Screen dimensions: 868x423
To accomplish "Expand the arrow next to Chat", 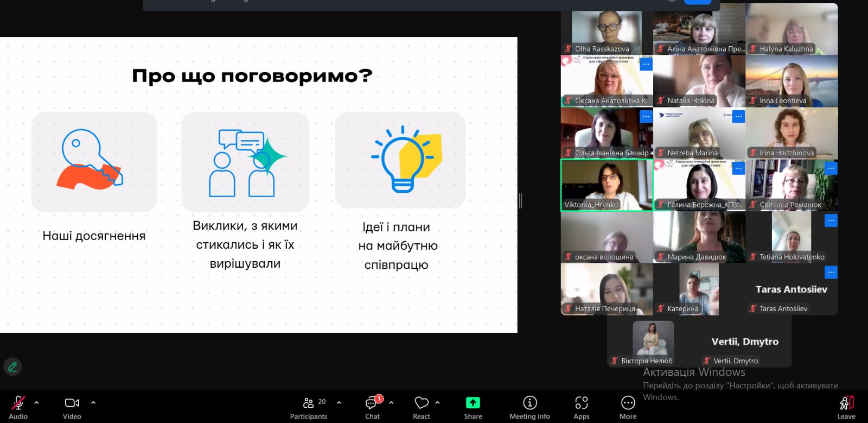I will (x=391, y=403).
